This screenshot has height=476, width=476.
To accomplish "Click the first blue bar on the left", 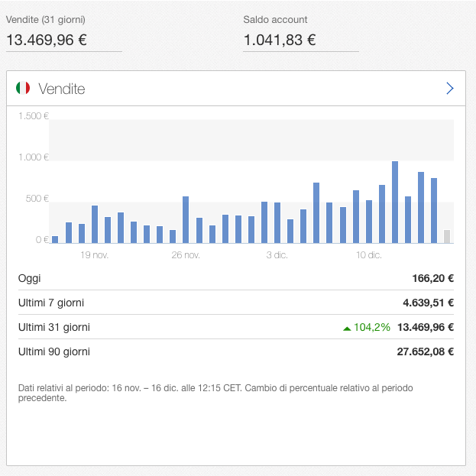I will [55, 240].
